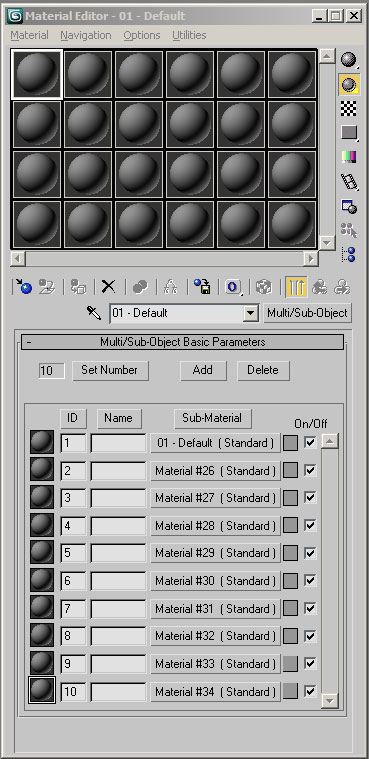Click sub-material list scroll down arrow
Image resolution: width=369 pixels, height=759 pixels.
coord(330,700)
